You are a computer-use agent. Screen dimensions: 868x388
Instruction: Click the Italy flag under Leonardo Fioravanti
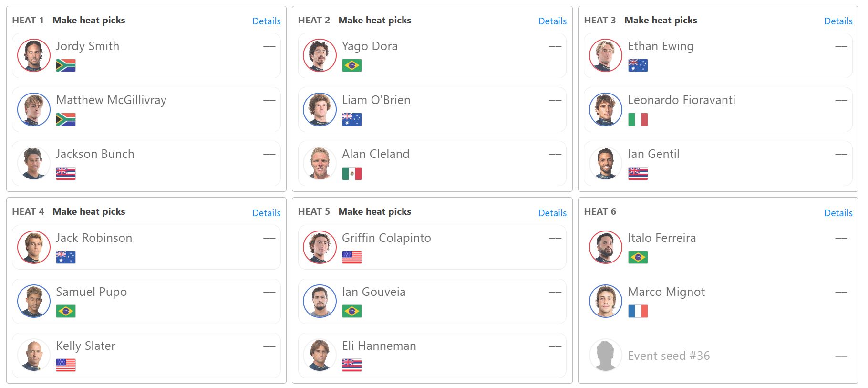638,119
